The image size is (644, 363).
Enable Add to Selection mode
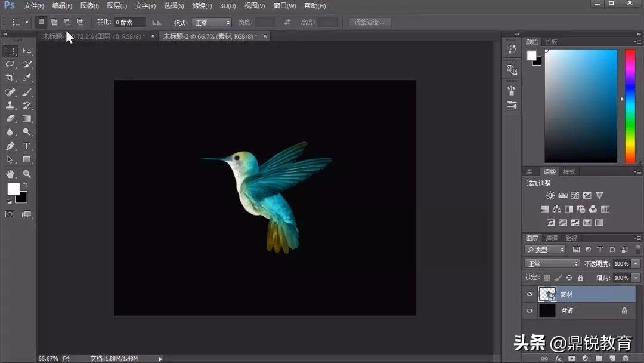(x=54, y=21)
